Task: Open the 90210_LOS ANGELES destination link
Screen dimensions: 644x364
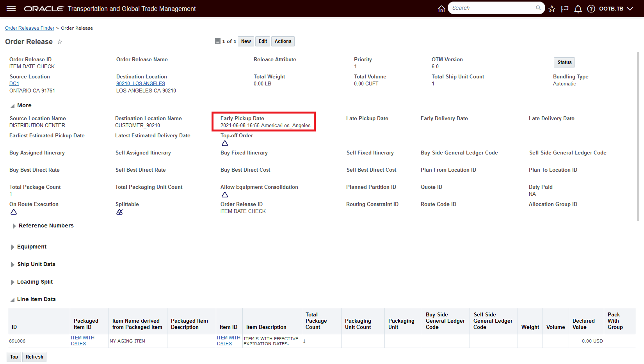Action: pyautogui.click(x=141, y=83)
